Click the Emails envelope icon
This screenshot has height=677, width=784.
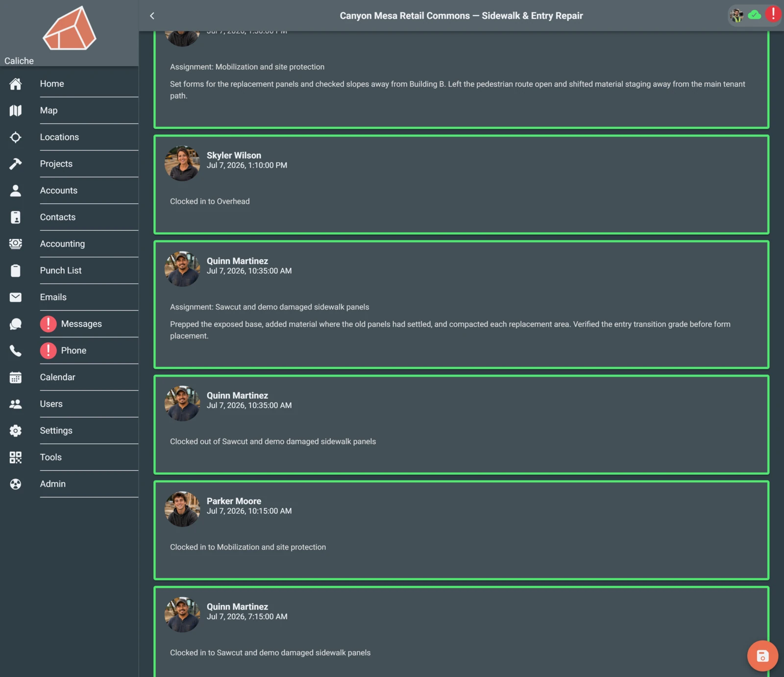[x=16, y=297]
